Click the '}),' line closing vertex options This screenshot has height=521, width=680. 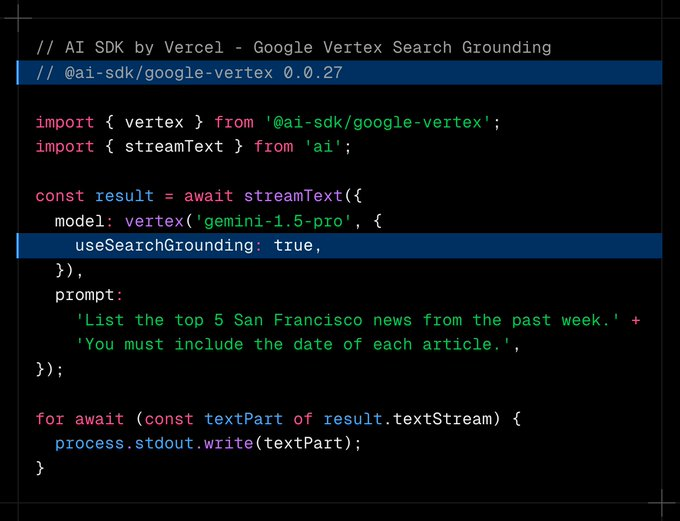point(69,271)
